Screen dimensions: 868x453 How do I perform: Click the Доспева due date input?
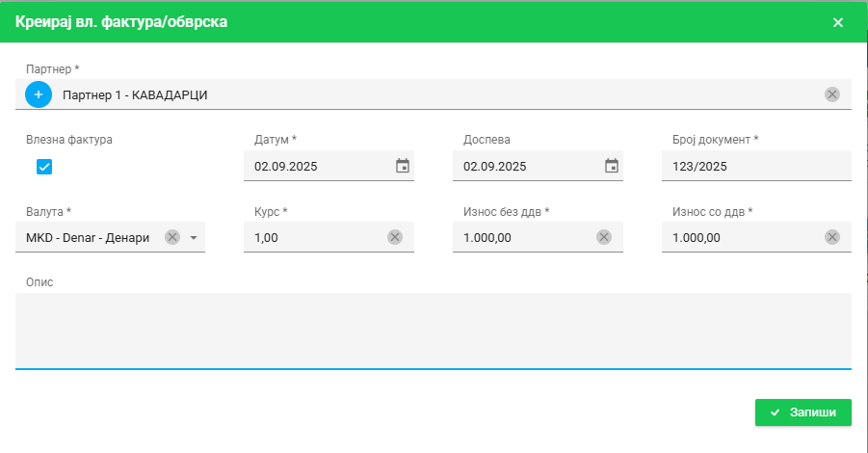(527, 166)
